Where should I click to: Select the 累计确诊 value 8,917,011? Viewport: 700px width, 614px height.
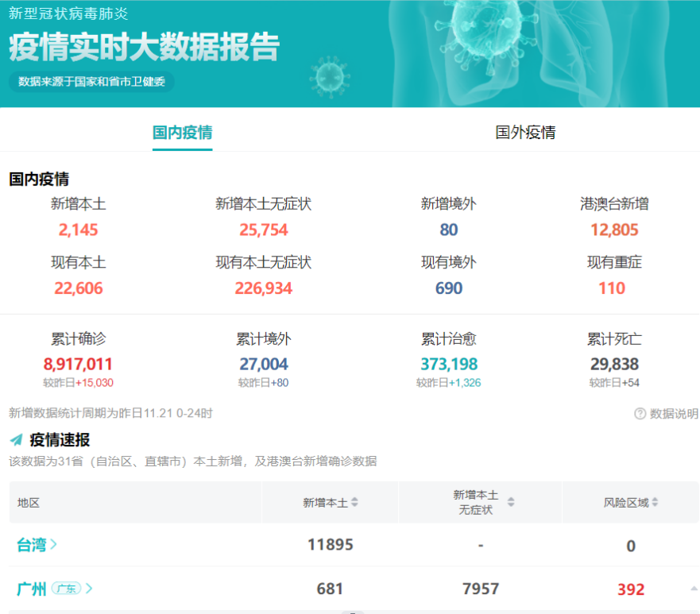coord(78,364)
